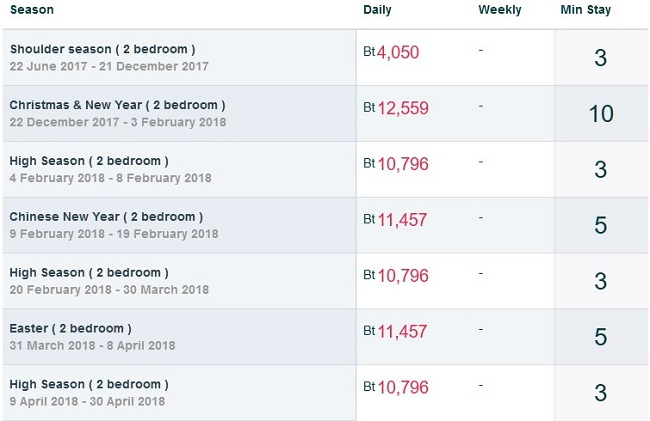This screenshot has width=650, height=421.
Task: Click minimum stay 5 for Chinese New Year
Action: tap(601, 225)
